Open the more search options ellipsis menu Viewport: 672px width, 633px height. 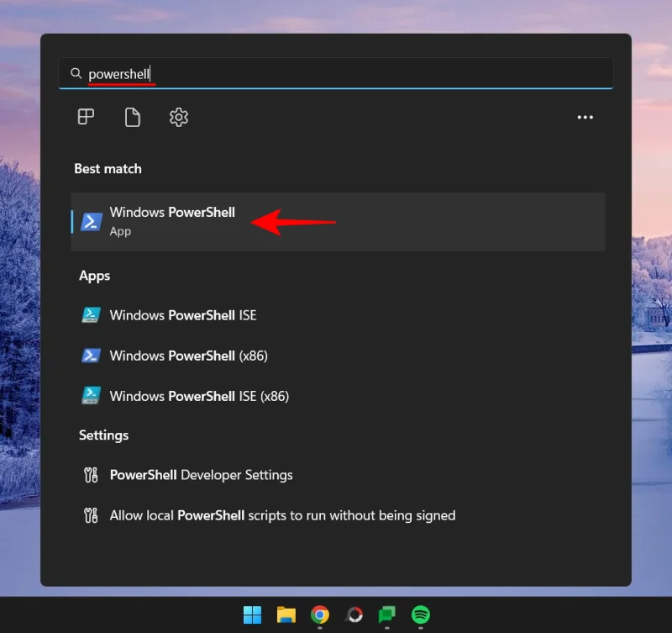585,117
